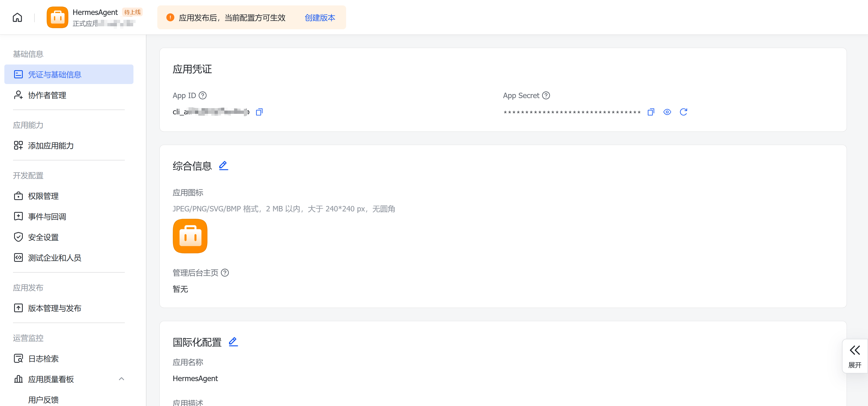Click the JPEG/PNG/SVG/BMP format hint text
This screenshot has width=868, height=406.
(284, 209)
